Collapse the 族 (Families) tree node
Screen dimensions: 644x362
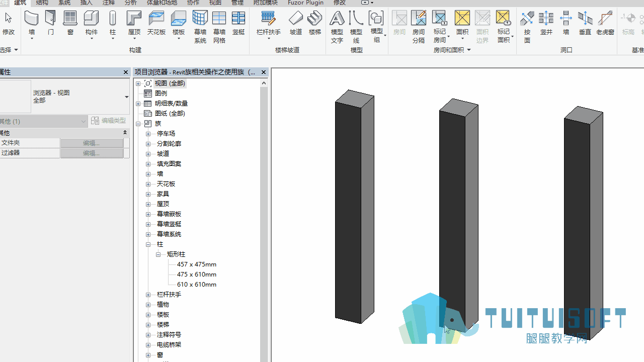point(138,124)
